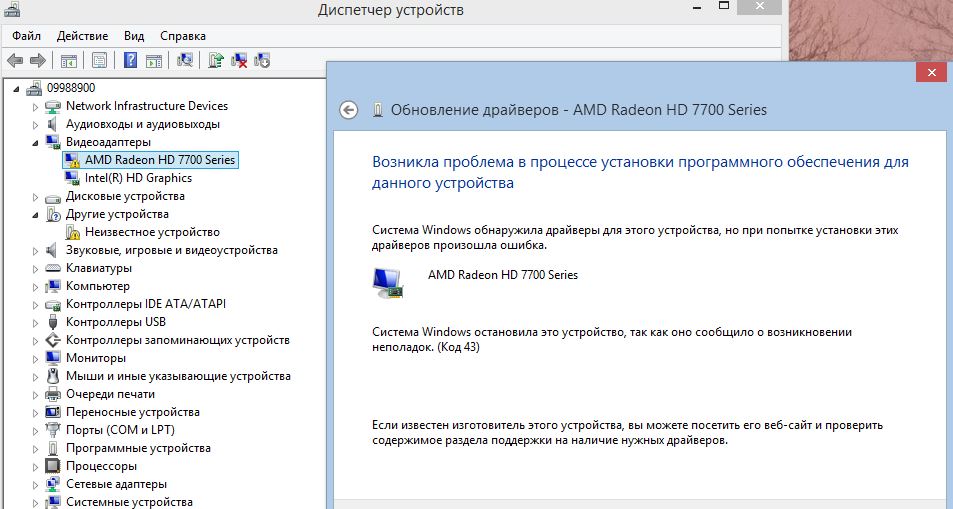Screen dimensions: 953x509
Task: Minimize the Диспетчер устройств window
Action: pyautogui.click(x=697, y=8)
